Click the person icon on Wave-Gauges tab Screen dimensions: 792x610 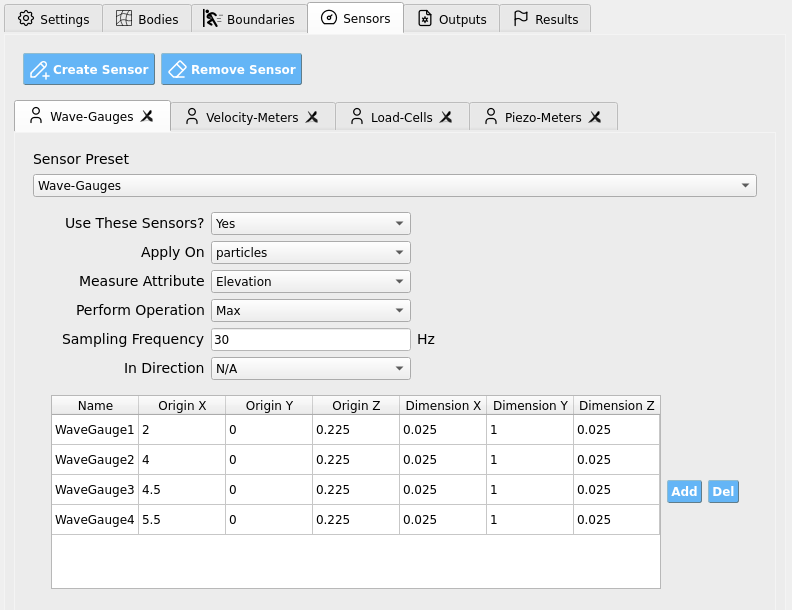(x=36, y=115)
